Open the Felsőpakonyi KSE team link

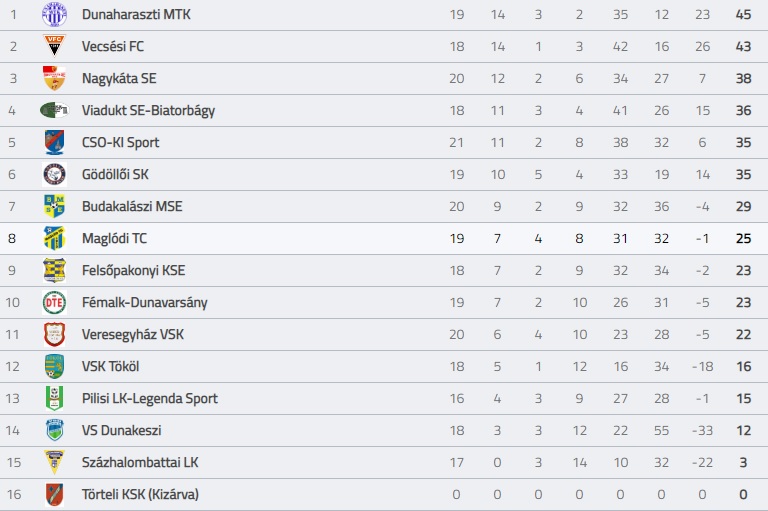click(x=133, y=270)
